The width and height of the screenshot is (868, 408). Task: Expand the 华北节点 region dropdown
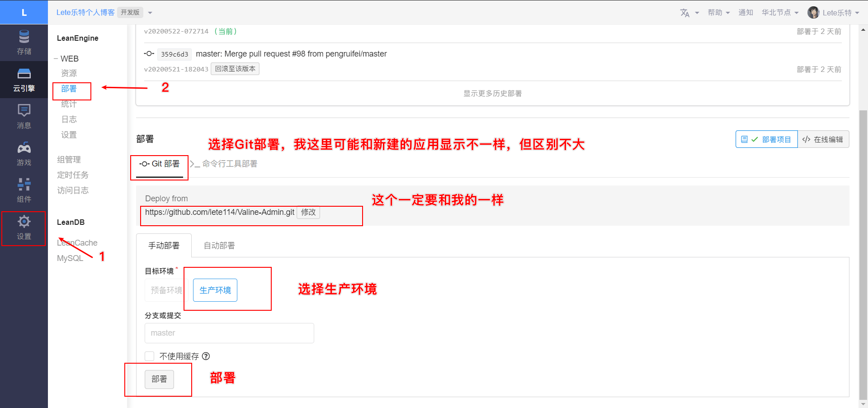tap(780, 13)
